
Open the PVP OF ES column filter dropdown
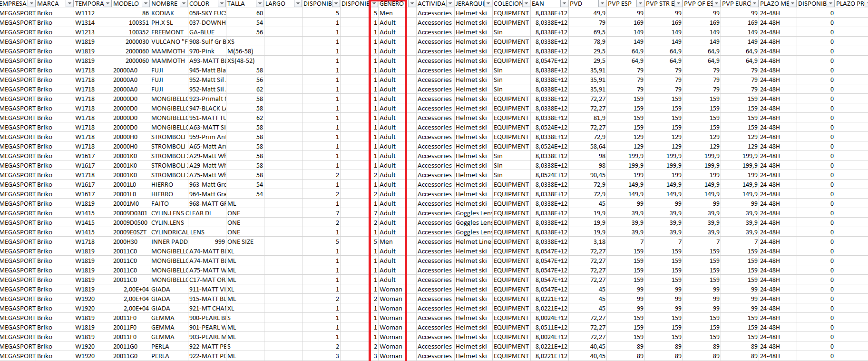[x=716, y=3]
